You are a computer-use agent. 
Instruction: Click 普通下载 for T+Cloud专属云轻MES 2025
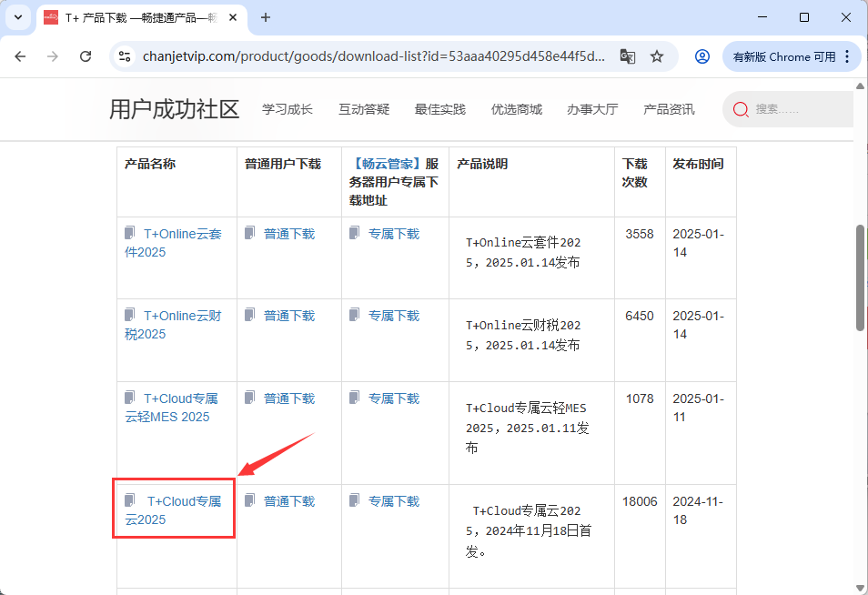[x=289, y=398]
